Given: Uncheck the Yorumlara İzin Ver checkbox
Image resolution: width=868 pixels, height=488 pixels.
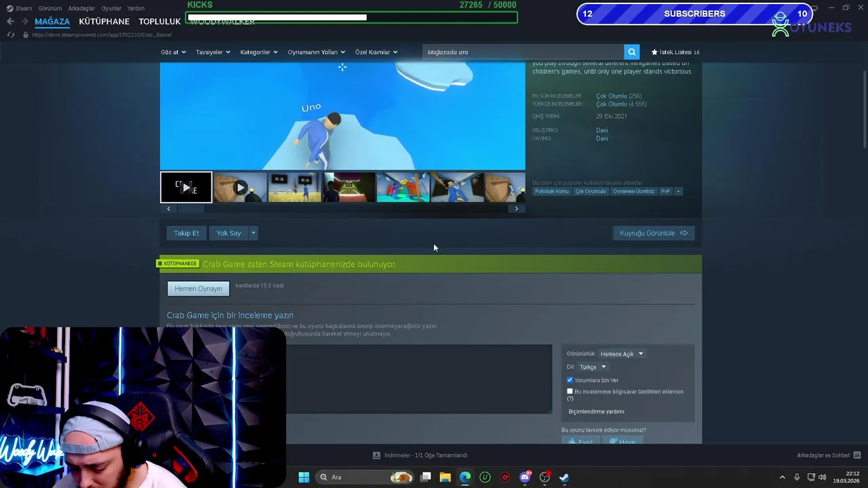Looking at the screenshot, I should coord(570,380).
